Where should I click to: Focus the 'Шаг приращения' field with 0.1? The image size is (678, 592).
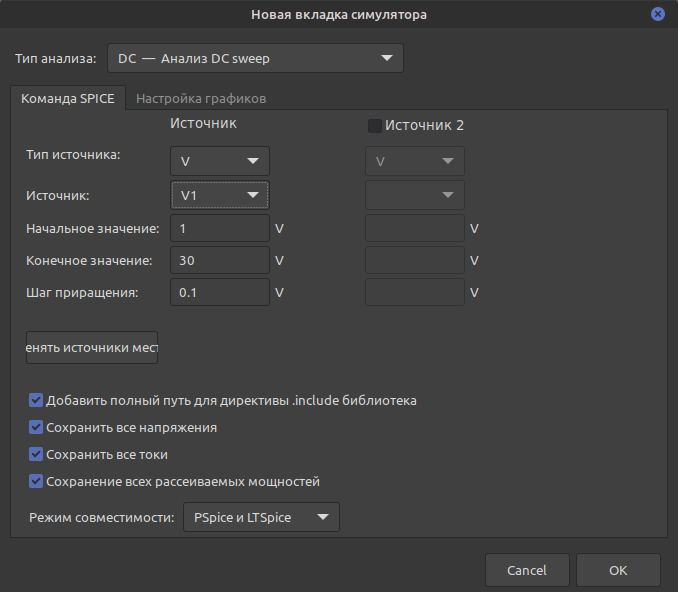pos(220,293)
